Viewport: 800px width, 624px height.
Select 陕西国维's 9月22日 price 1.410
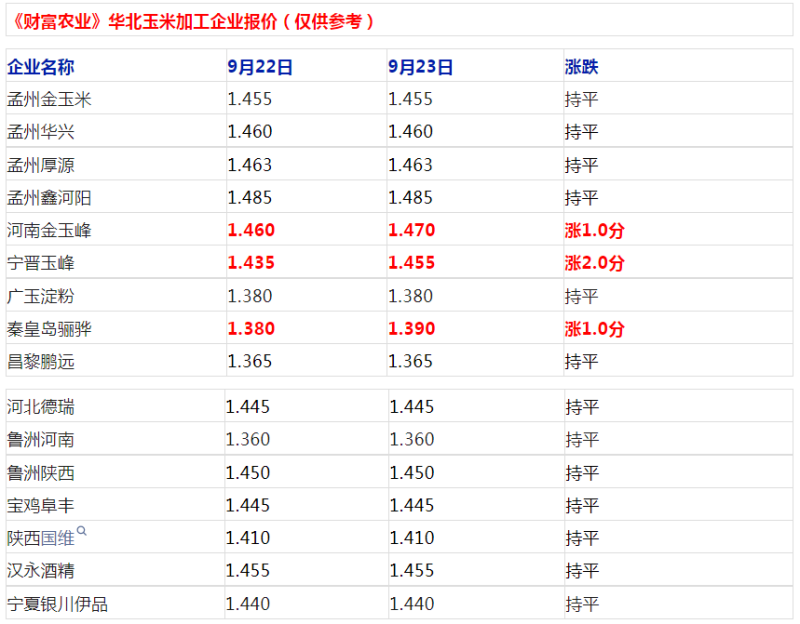[x=248, y=538]
